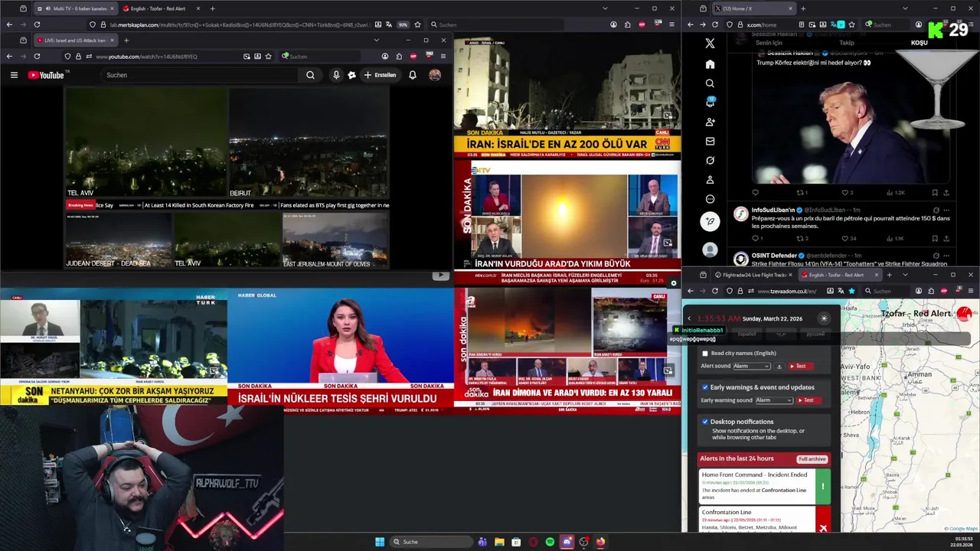Reload the tzevaadom.co.il page

715,291
